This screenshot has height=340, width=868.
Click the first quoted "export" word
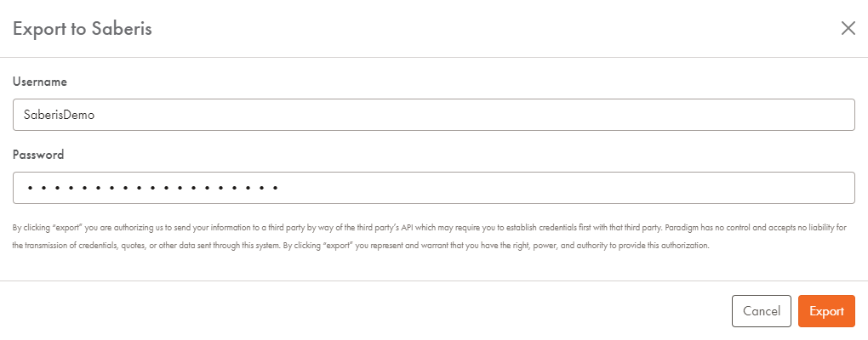(x=67, y=227)
